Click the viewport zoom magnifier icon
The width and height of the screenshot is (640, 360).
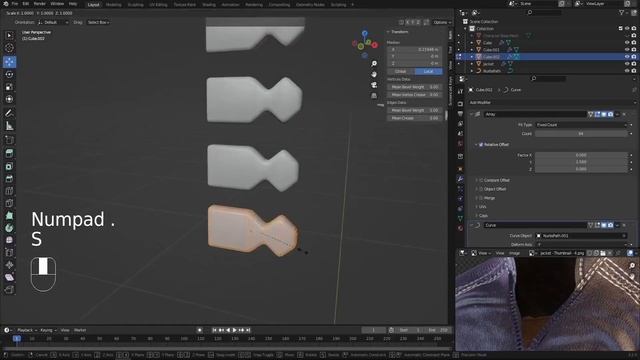tap(374, 64)
